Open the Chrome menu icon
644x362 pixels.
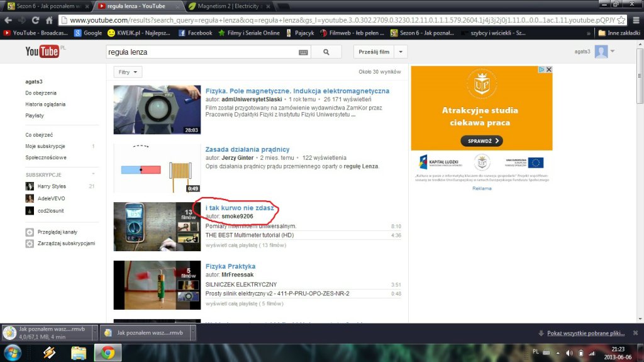click(636, 20)
